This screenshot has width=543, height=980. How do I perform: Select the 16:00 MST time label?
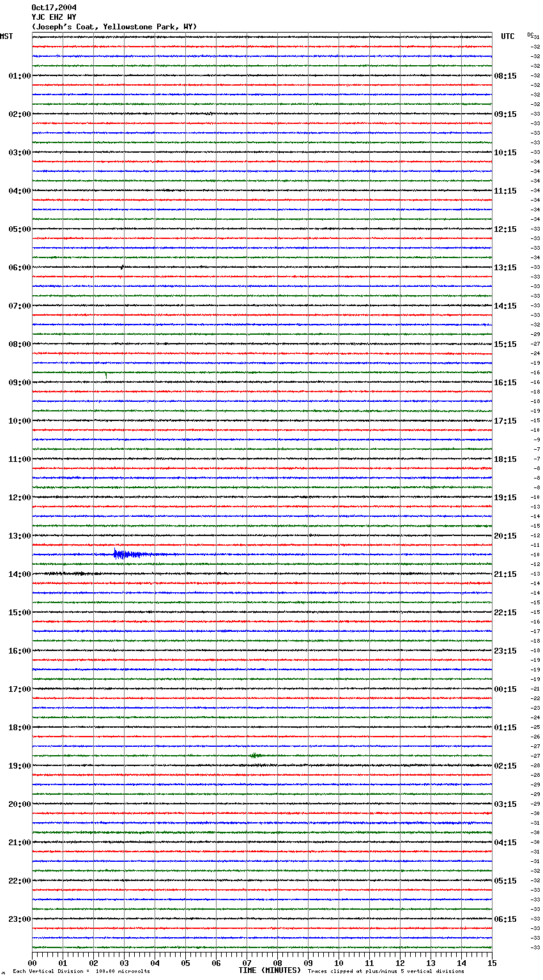point(19,651)
